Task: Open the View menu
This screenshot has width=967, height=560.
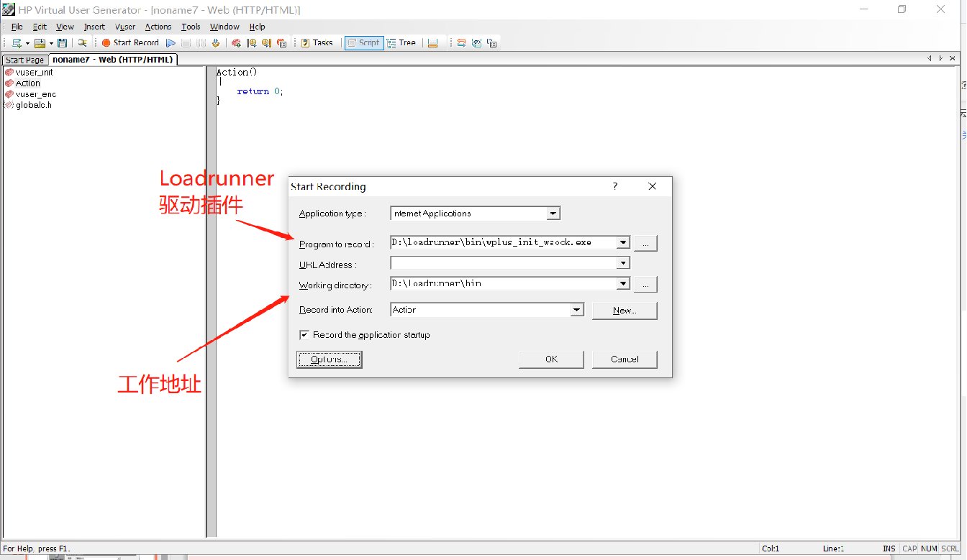Action: pyautogui.click(x=65, y=27)
